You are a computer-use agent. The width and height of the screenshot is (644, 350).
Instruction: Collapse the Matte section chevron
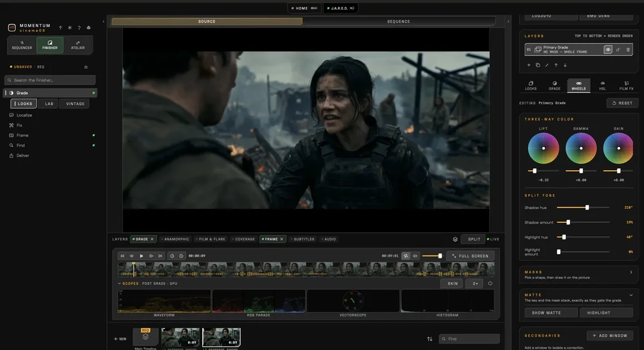click(x=631, y=295)
